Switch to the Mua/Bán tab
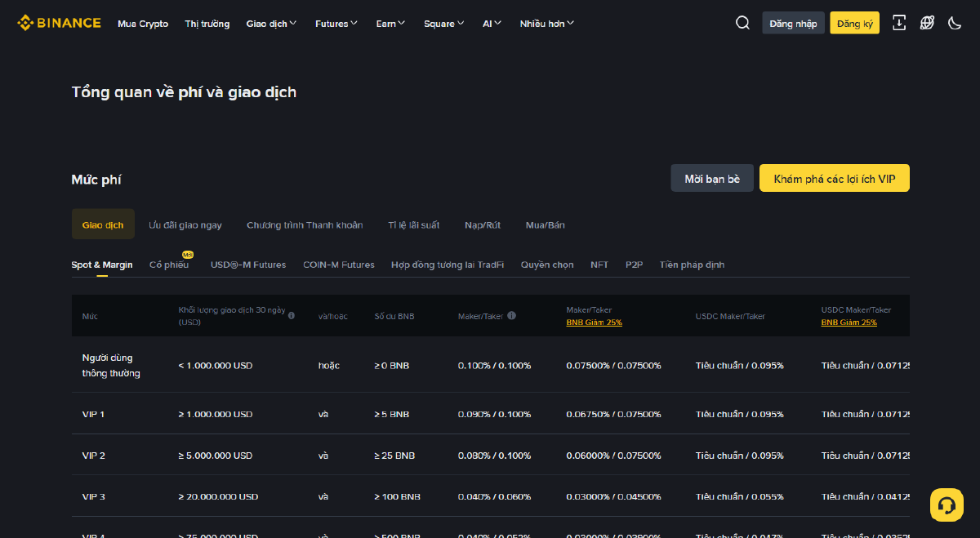 [545, 225]
